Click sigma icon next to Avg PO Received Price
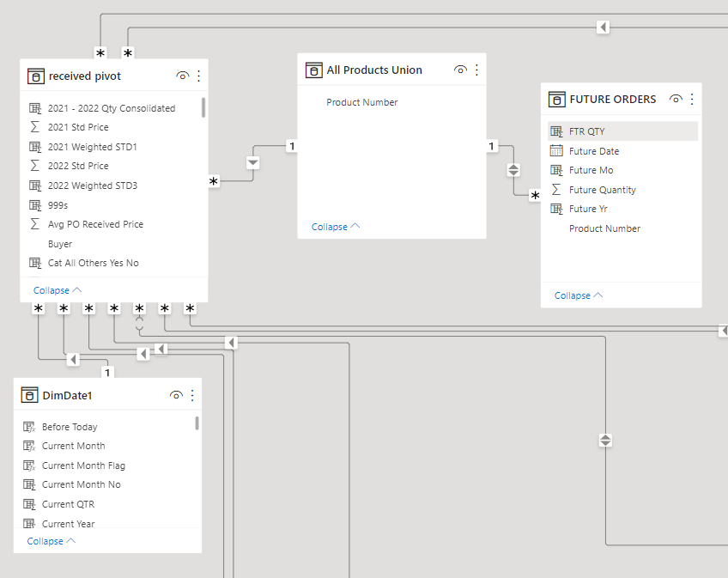This screenshot has width=728, height=578. click(35, 224)
